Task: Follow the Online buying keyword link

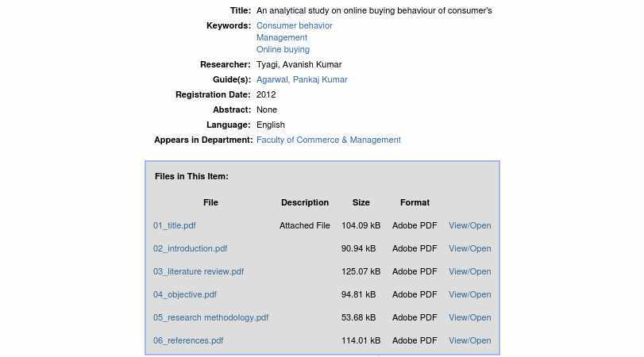Action: (283, 49)
